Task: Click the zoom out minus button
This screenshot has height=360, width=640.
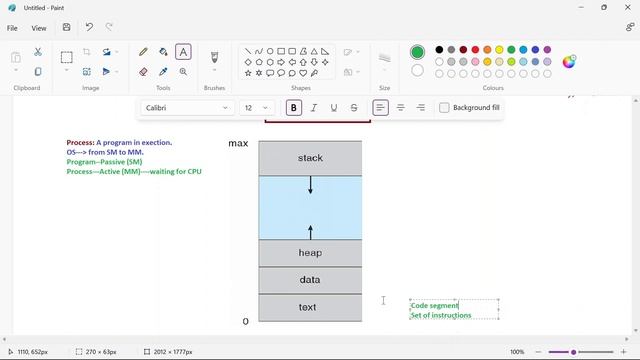Action: point(538,352)
